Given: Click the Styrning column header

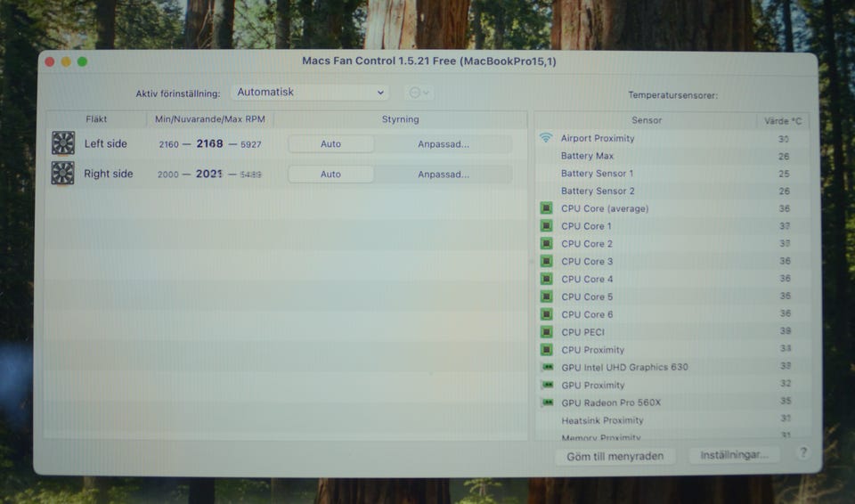Looking at the screenshot, I should point(400,119).
